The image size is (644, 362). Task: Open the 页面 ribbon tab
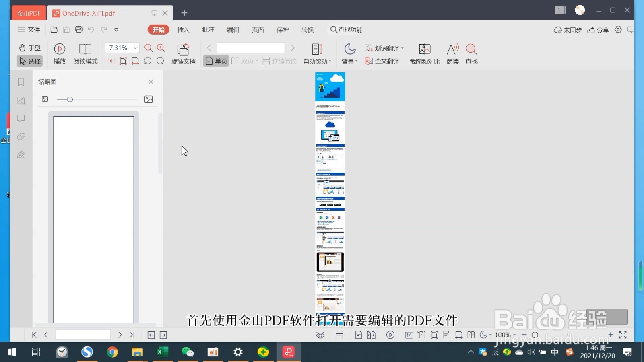pos(258,29)
